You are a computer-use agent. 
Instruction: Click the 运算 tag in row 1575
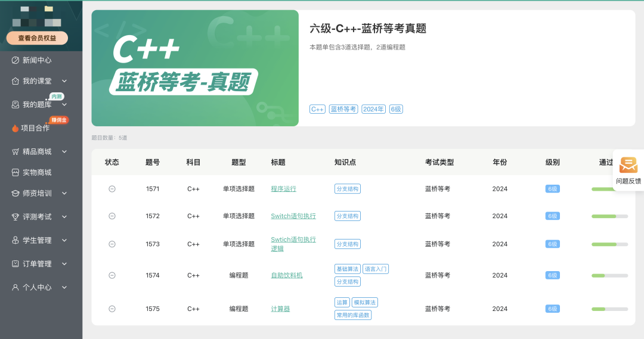point(342,303)
